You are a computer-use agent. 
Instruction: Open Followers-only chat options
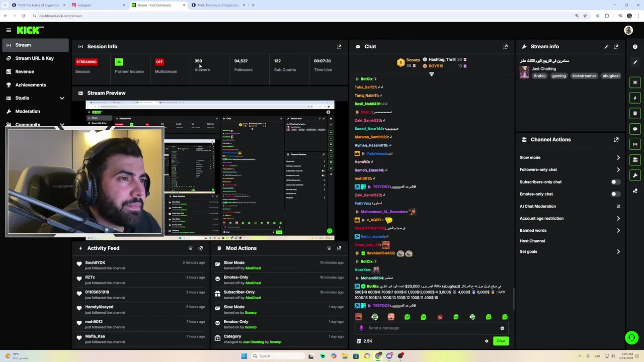tap(570, 170)
